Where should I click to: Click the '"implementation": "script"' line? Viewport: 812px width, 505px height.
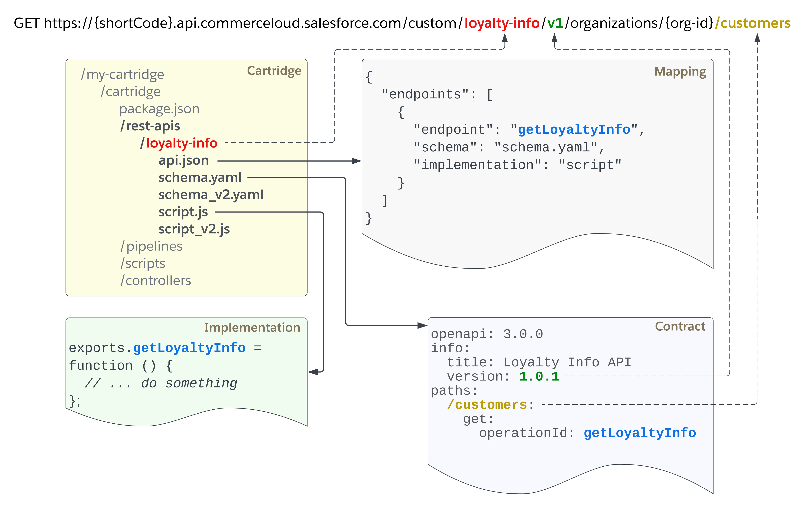(x=518, y=165)
